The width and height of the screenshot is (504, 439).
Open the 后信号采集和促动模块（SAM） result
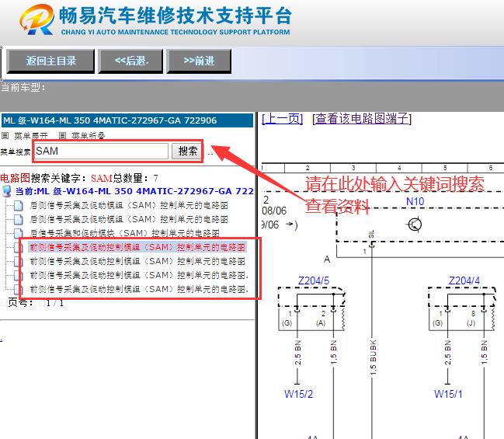[x=125, y=233]
